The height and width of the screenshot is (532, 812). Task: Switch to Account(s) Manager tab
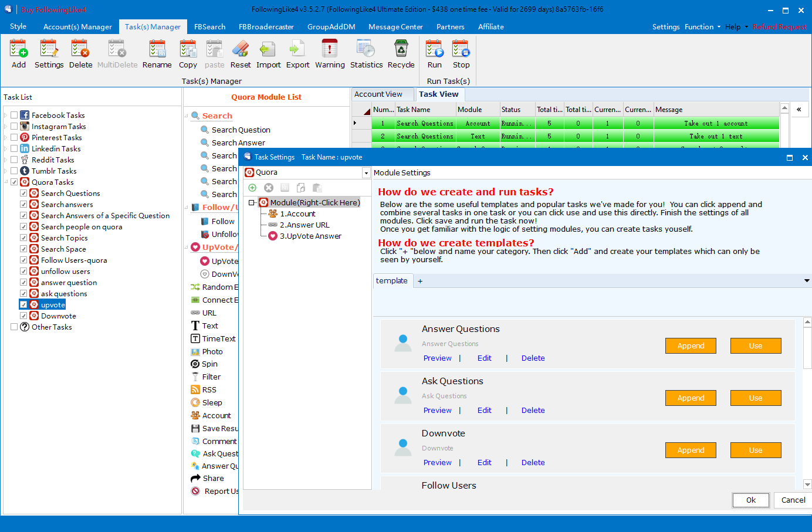pos(77,27)
